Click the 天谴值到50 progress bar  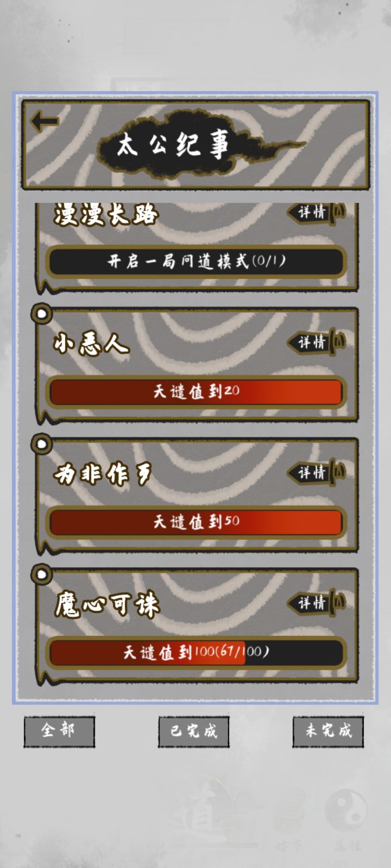click(x=195, y=522)
